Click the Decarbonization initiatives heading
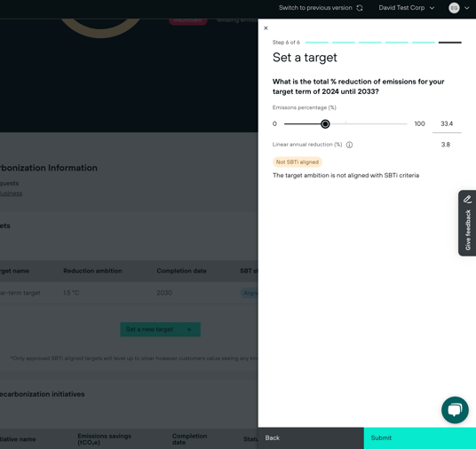 tap(43, 394)
